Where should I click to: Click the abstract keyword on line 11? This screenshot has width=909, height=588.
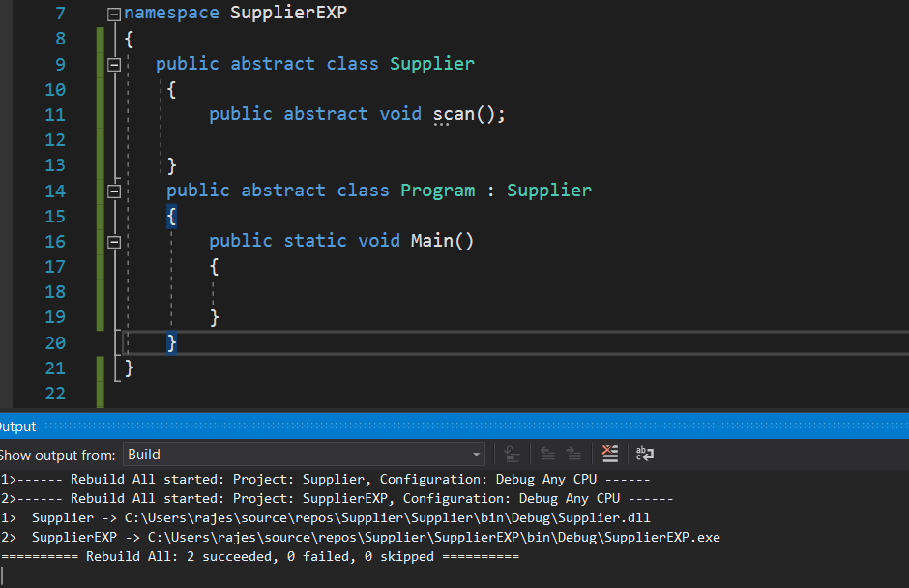(x=326, y=114)
